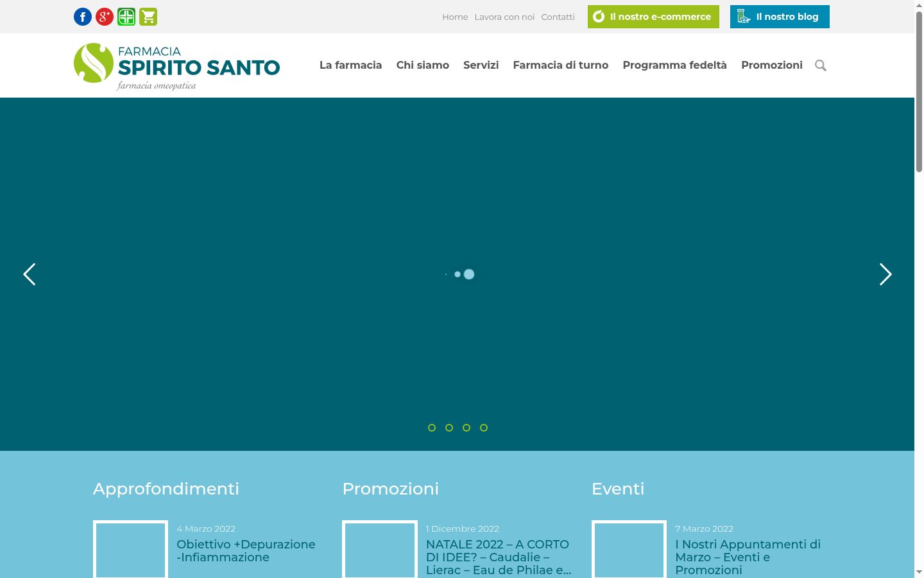Image resolution: width=924 pixels, height=578 pixels.
Task: Click the date 7 Marzo 2022
Action: [x=704, y=529]
